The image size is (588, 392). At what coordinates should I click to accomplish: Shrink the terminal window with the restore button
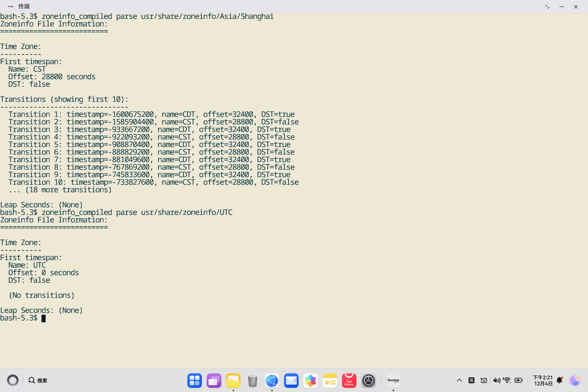click(x=547, y=7)
